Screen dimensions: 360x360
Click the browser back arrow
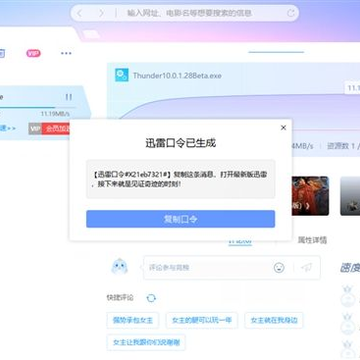(79, 13)
